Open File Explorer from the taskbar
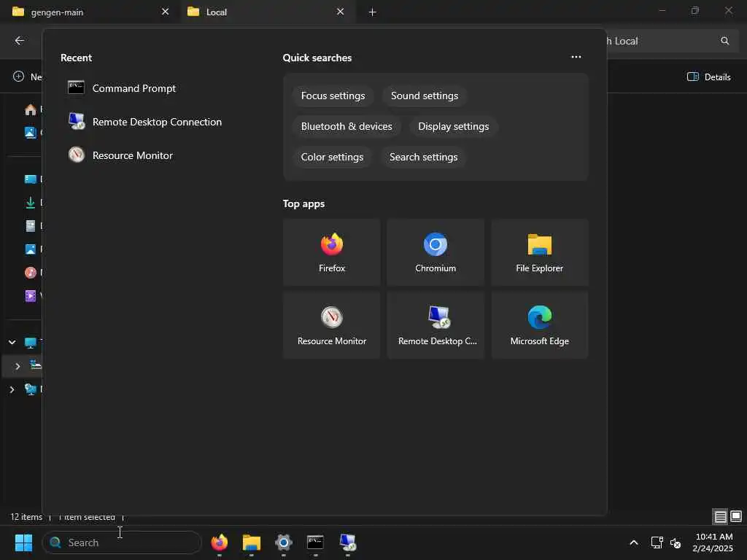 coord(252,542)
